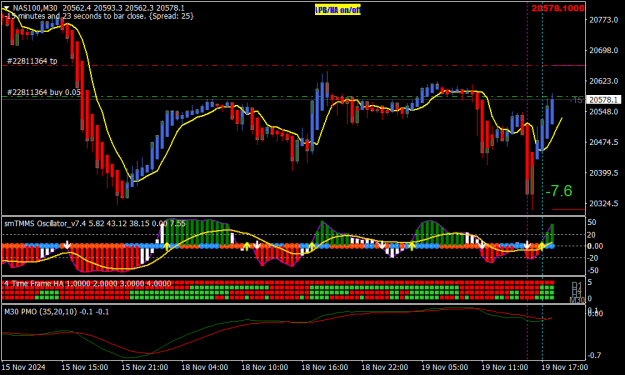Click the 20773.0 price axis label
625x375 pixels.
point(603,20)
